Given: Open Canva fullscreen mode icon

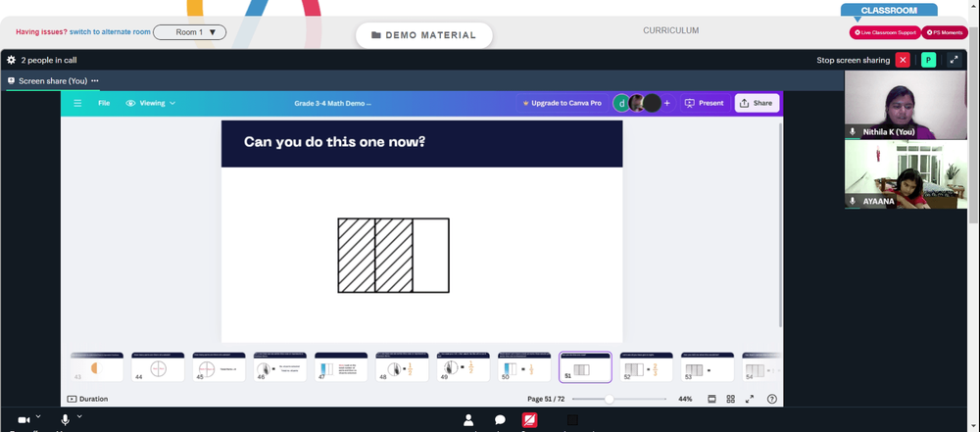Looking at the screenshot, I should [x=750, y=399].
